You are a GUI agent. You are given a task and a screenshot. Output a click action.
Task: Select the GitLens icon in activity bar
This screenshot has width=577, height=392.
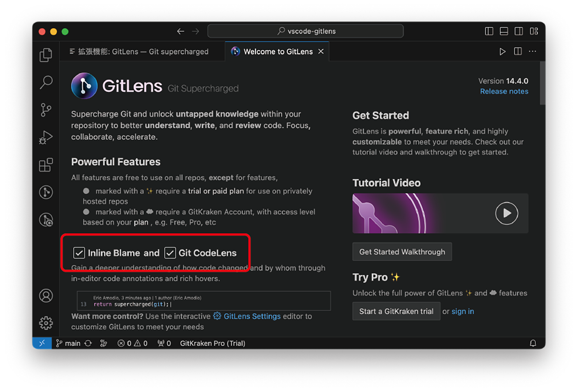[46, 192]
